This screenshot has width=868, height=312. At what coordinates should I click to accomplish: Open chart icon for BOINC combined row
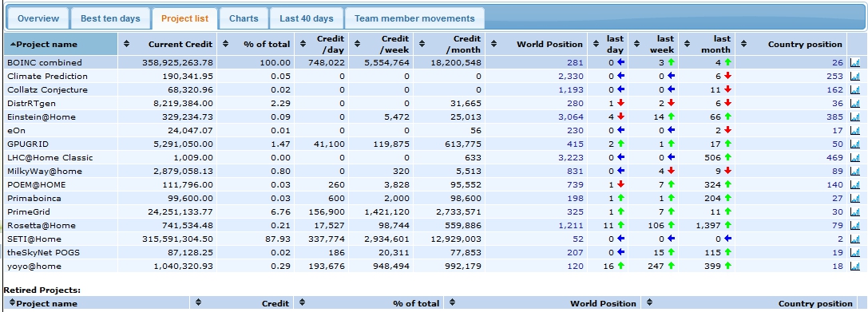tap(854, 62)
